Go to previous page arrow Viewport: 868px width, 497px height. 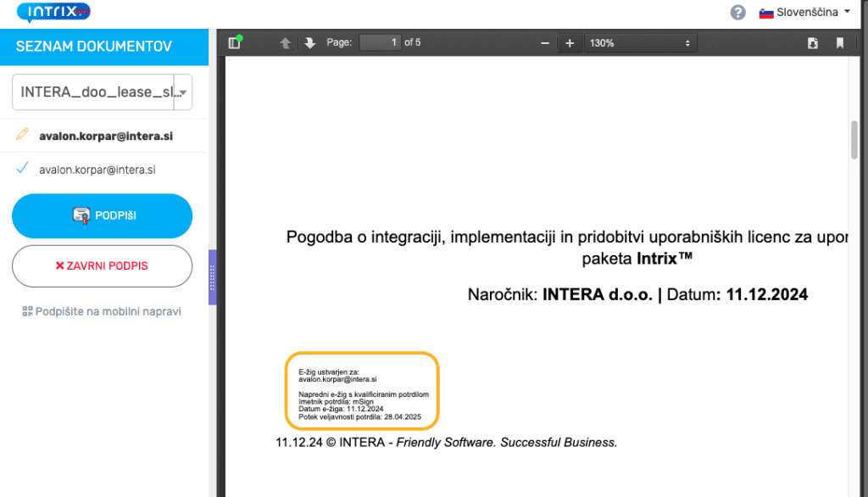pyautogui.click(x=286, y=43)
